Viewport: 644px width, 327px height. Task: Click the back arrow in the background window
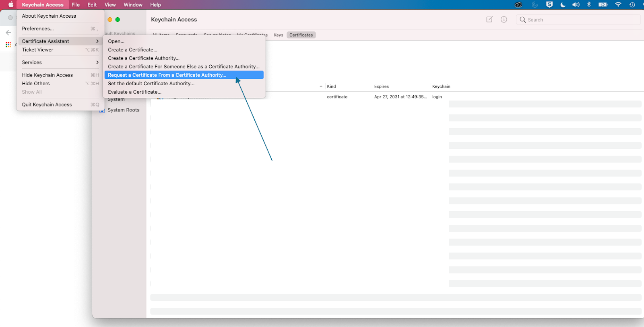pos(8,33)
